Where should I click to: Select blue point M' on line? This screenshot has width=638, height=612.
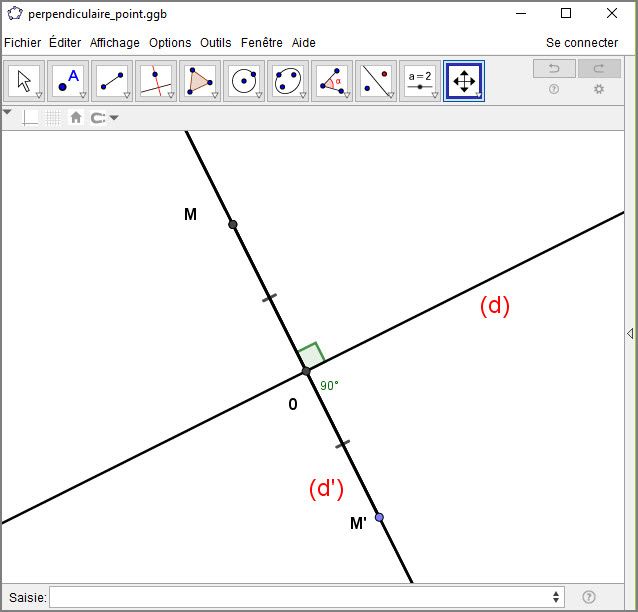pos(379,518)
